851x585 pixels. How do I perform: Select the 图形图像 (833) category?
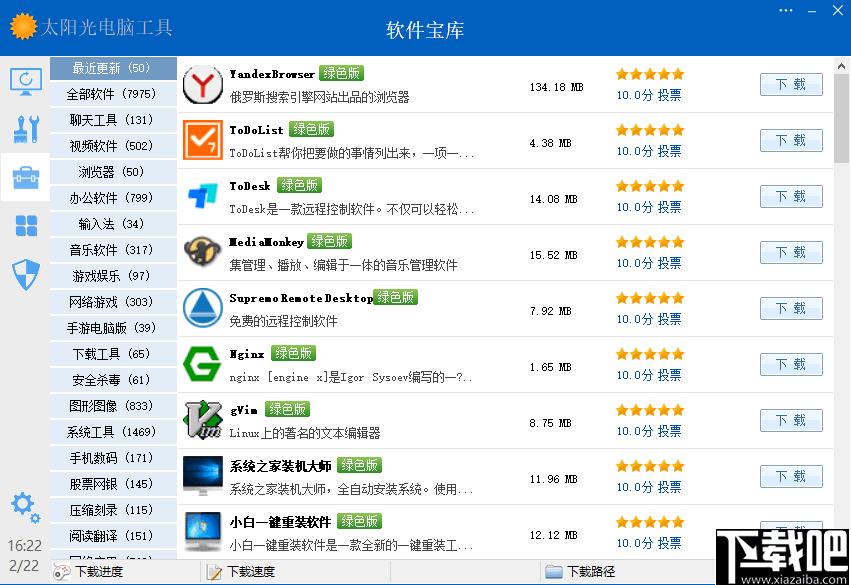point(113,406)
